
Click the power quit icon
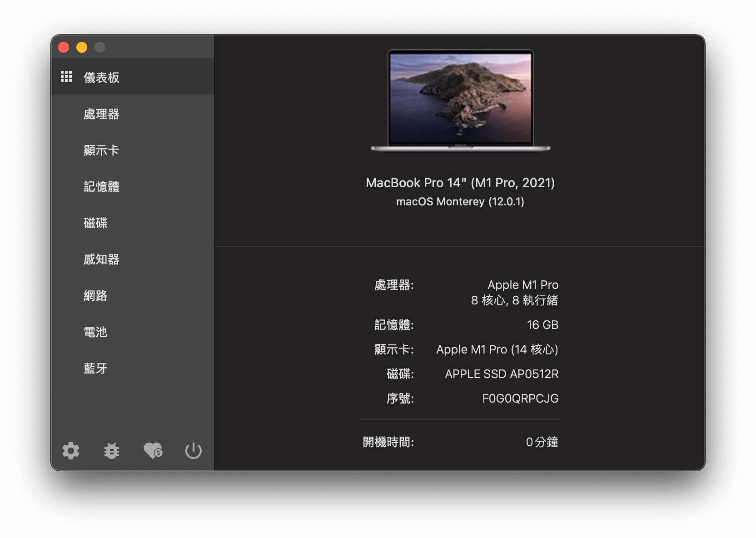pos(194,451)
